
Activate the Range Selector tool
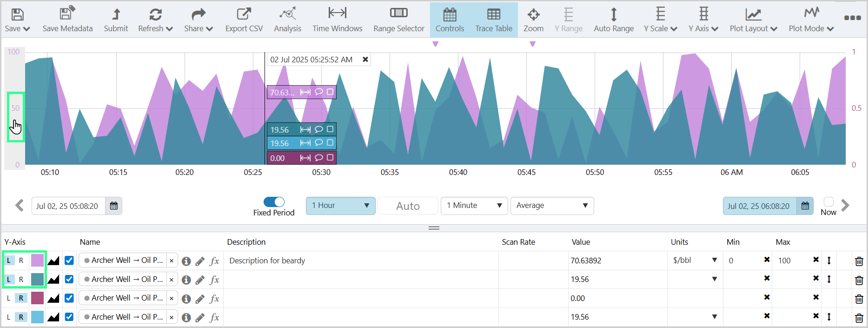tap(398, 14)
